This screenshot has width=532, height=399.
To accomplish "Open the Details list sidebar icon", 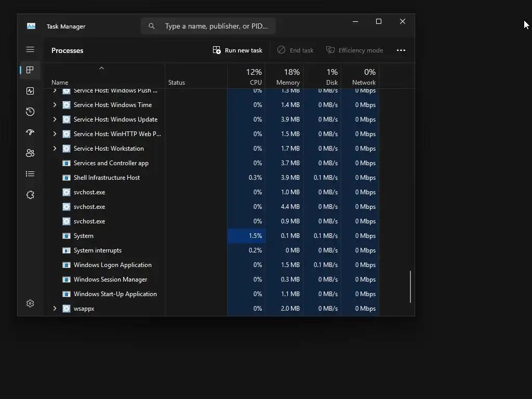I will (30, 174).
